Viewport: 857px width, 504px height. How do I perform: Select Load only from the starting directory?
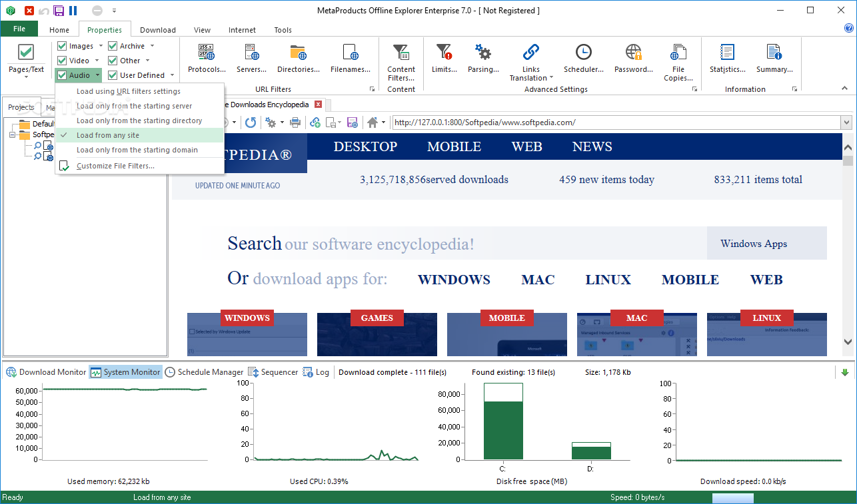pos(140,121)
